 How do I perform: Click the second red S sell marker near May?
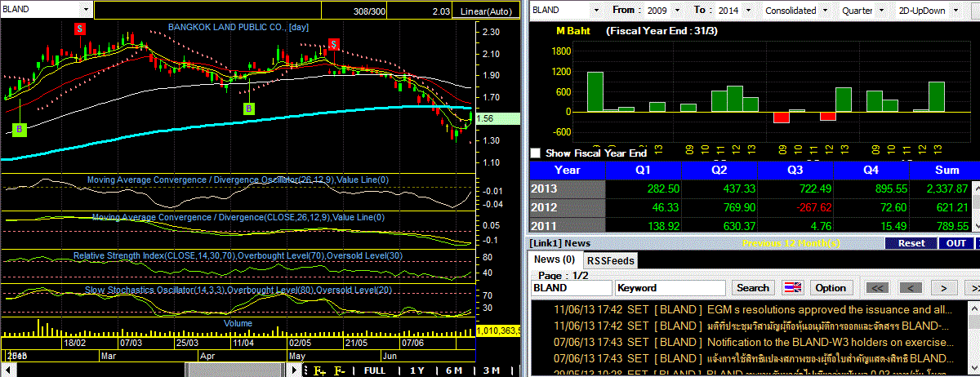[x=334, y=44]
